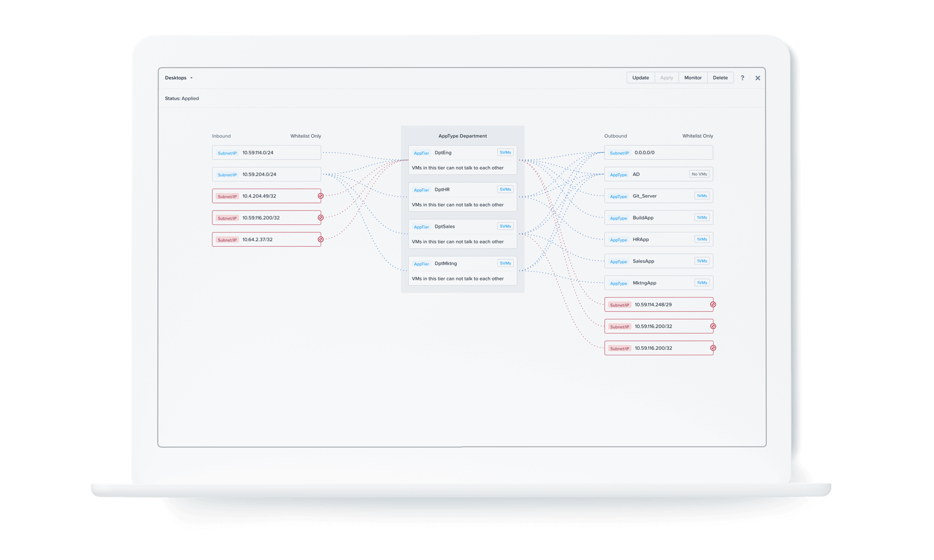The height and width of the screenshot is (560, 934).
Task: Click the delete icon on outbound 10.59.116.200/32
Action: 713,326
